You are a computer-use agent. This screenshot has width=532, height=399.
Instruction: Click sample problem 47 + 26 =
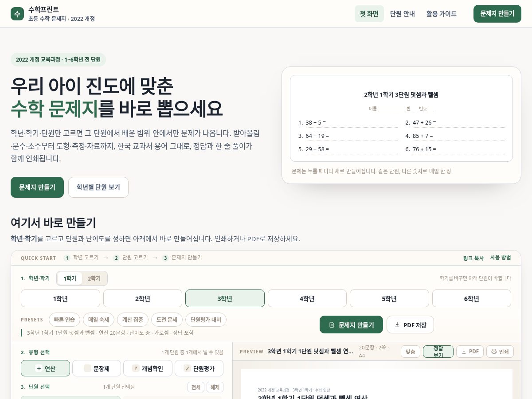424,122
